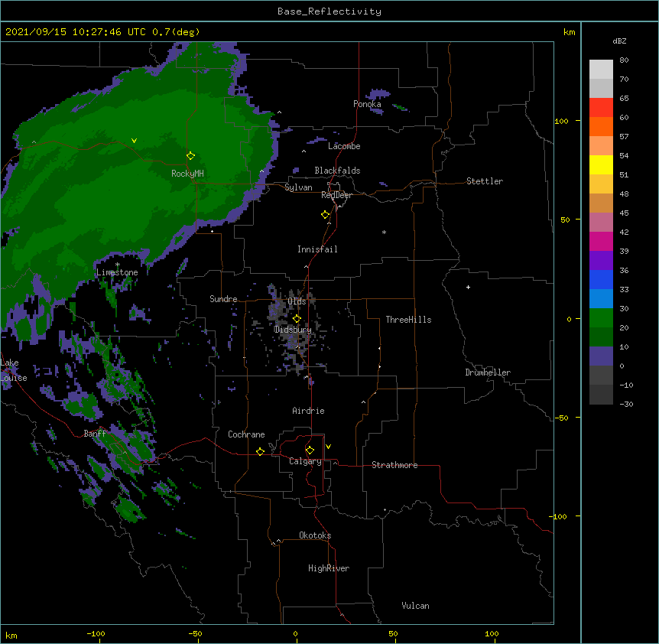Click the RockyMH label
Image resolution: width=659 pixels, height=644 pixels.
(x=187, y=174)
